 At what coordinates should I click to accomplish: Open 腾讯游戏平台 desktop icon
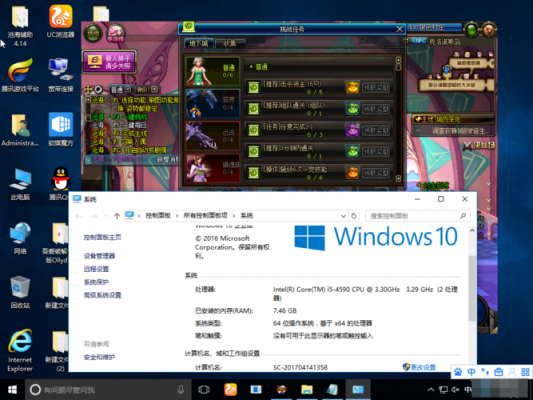click(20, 75)
